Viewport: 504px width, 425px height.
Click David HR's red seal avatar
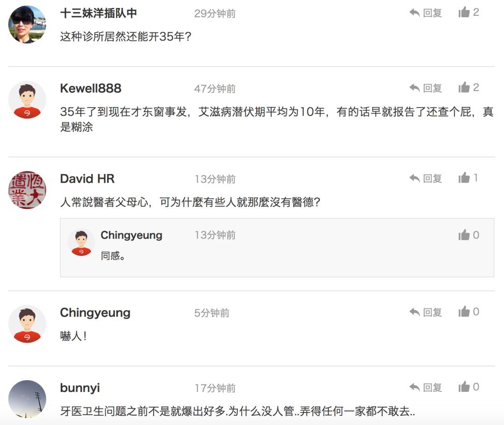(x=27, y=190)
